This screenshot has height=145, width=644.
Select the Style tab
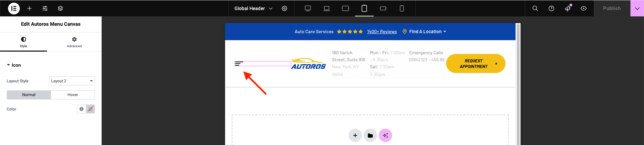pyautogui.click(x=23, y=42)
